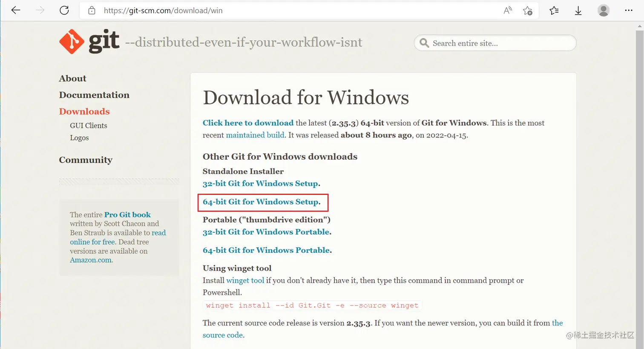
Task: Go back with the browser back arrow
Action: [16, 10]
